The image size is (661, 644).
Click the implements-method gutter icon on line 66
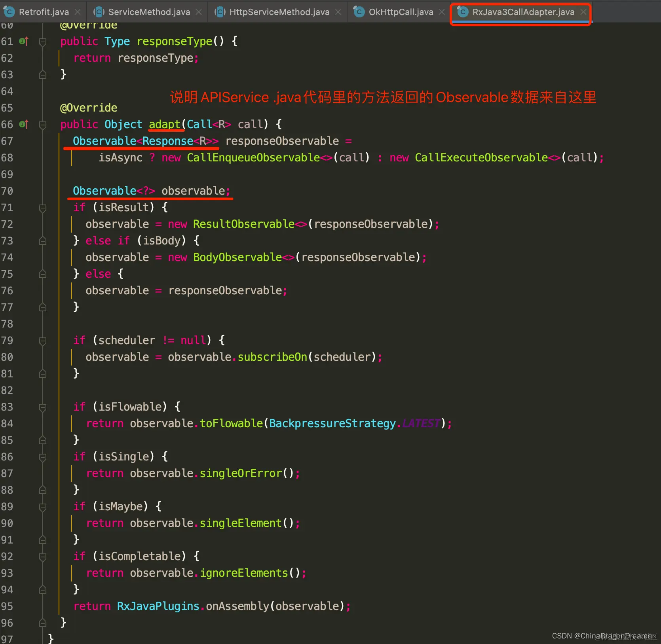[x=23, y=124]
